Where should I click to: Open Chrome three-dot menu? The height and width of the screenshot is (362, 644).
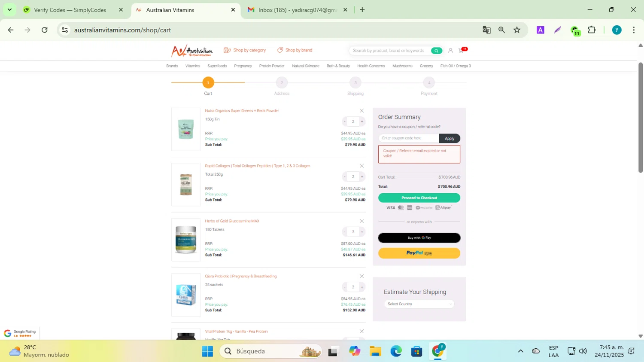pos(634,30)
